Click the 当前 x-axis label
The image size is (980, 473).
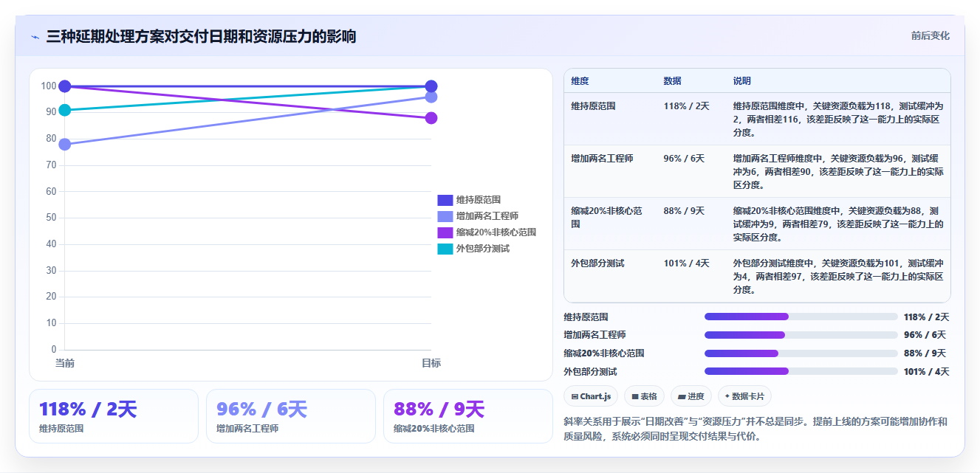tap(65, 363)
